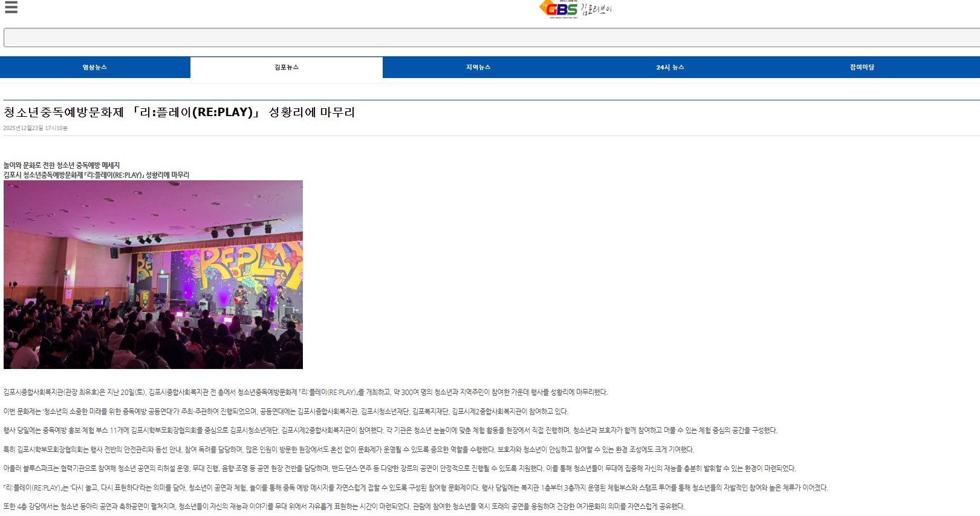Click the GBS 김포방송 logo
The width and height of the screenshot is (980, 516).
pyautogui.click(x=576, y=10)
